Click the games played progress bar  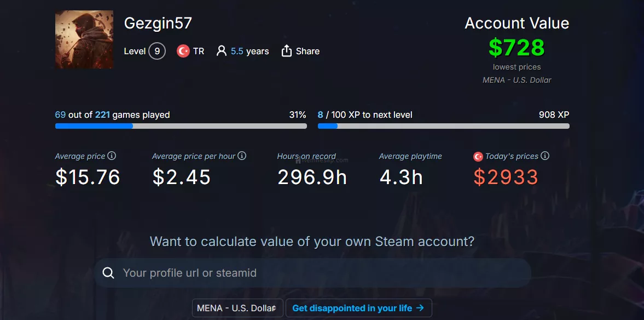coord(181,126)
